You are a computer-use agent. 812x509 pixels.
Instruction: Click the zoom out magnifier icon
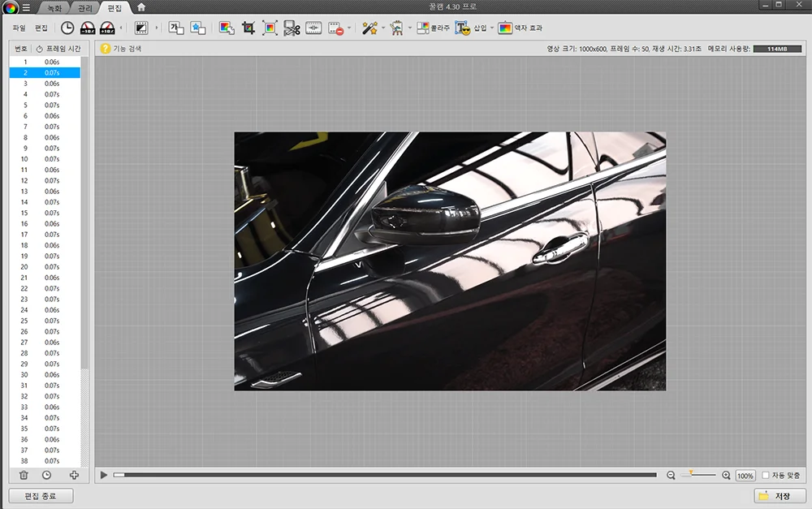pyautogui.click(x=671, y=475)
